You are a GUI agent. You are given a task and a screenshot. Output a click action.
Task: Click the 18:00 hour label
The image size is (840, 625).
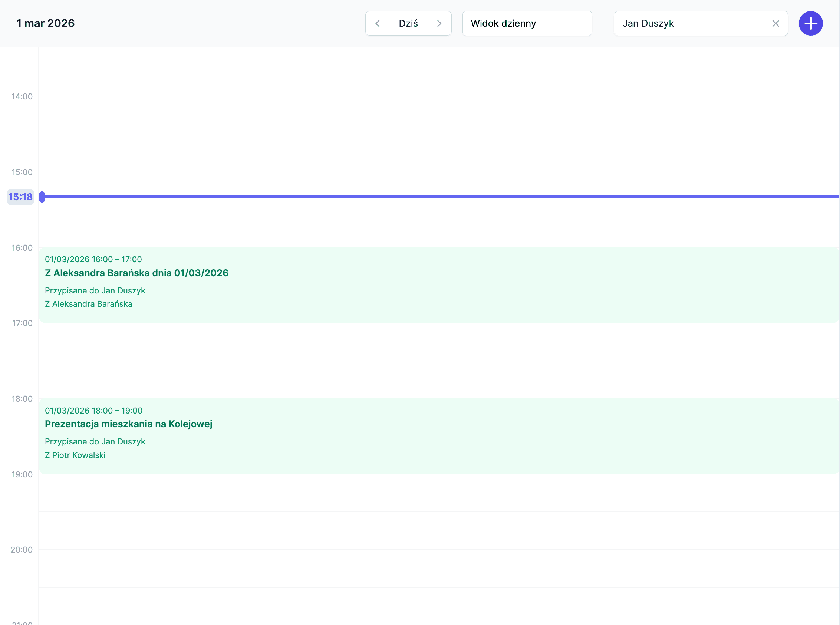tap(22, 399)
